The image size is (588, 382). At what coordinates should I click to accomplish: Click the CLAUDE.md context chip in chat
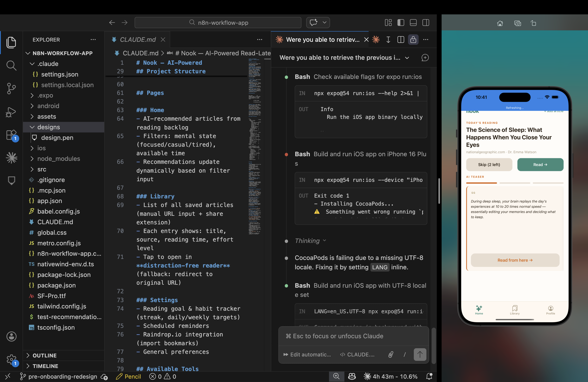[357, 355]
